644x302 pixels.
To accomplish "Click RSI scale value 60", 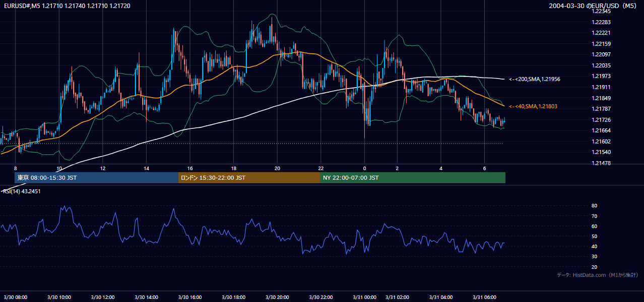I will pyautogui.click(x=594, y=226).
